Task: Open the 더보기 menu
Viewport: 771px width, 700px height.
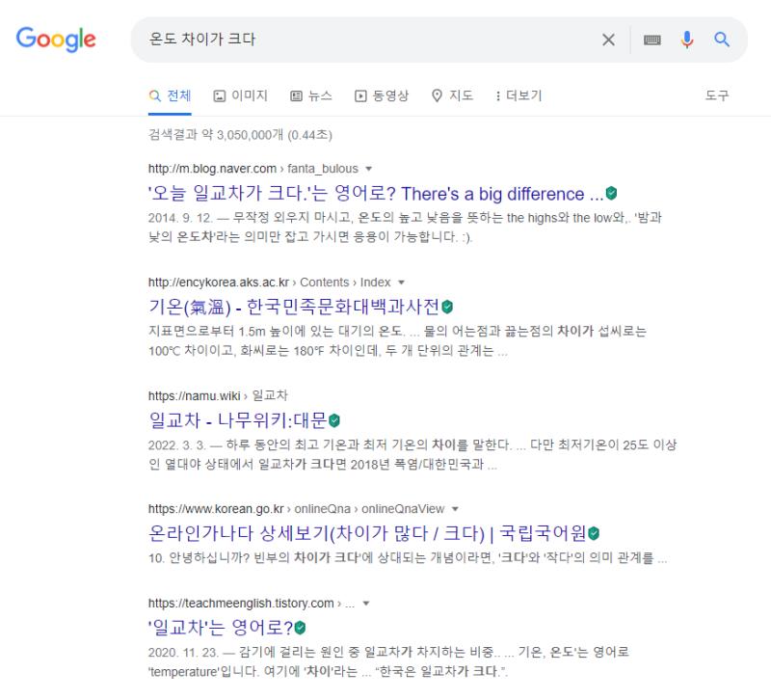Action: pos(518,95)
